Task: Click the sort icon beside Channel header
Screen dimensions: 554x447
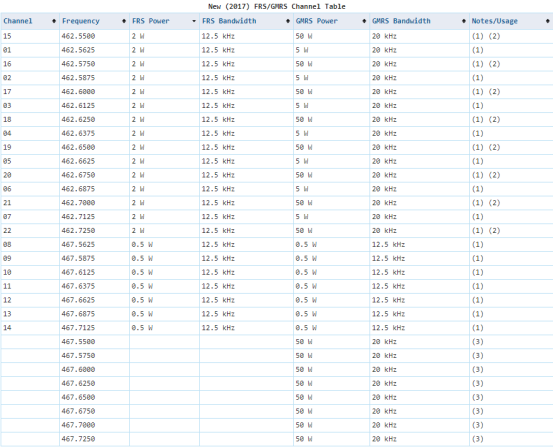Action: click(x=54, y=21)
